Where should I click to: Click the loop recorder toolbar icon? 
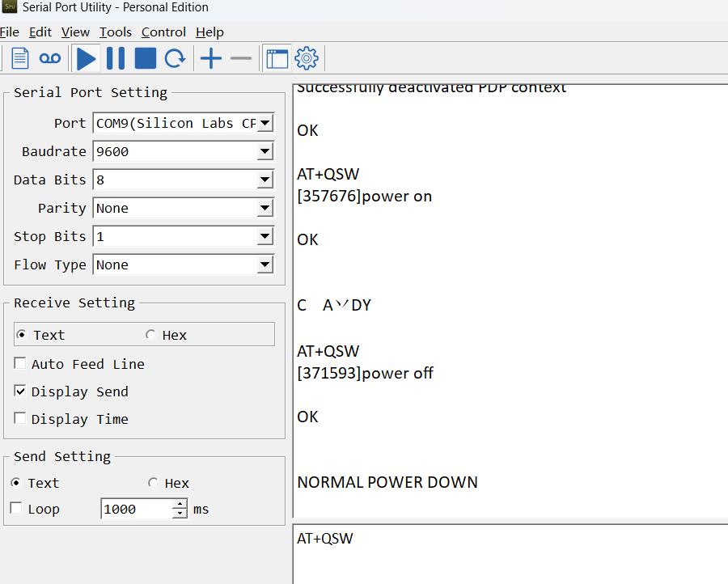click(x=49, y=58)
